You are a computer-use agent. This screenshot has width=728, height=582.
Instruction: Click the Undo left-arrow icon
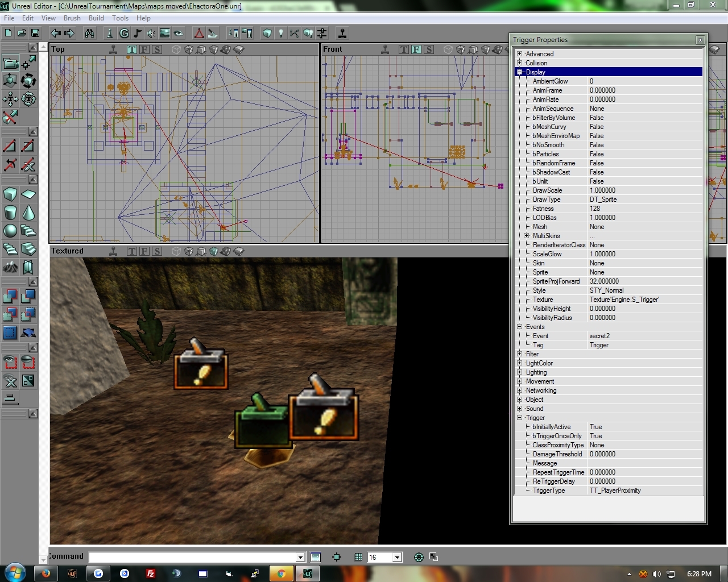tap(56, 33)
